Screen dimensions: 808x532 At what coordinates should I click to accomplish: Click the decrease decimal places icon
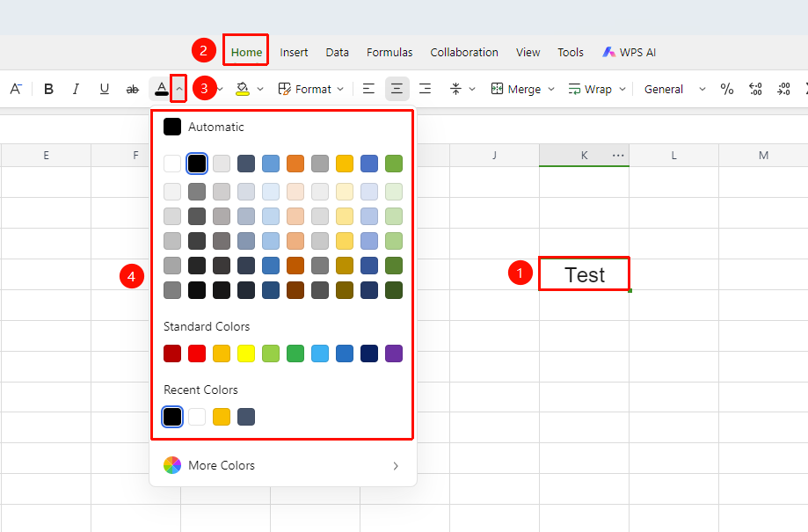coord(783,89)
